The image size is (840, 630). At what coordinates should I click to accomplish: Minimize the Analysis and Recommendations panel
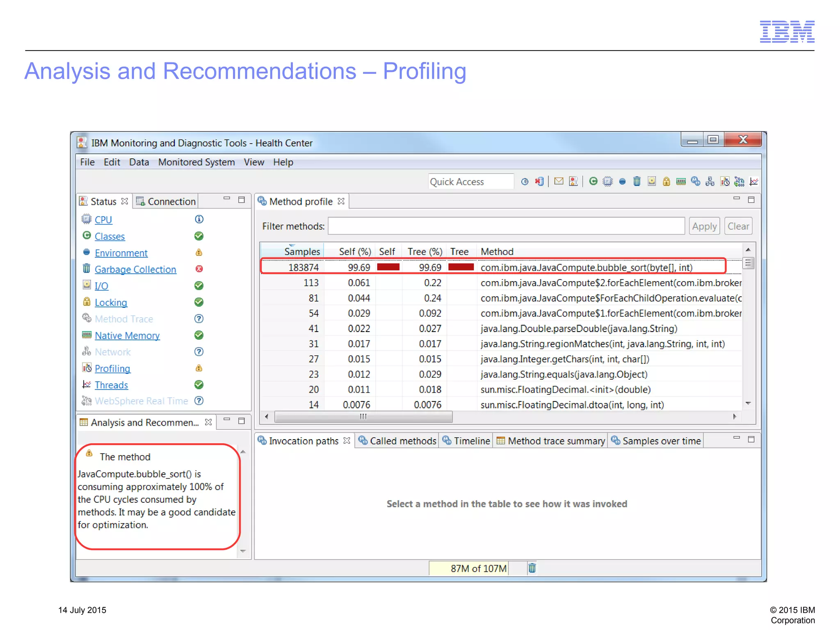point(227,419)
